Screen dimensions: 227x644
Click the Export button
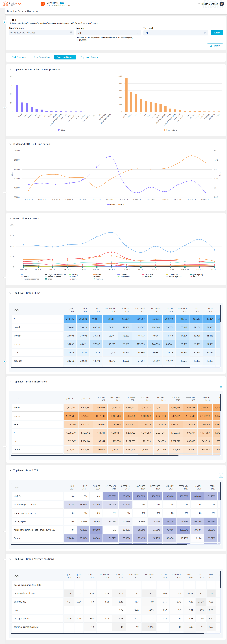pos(215,46)
